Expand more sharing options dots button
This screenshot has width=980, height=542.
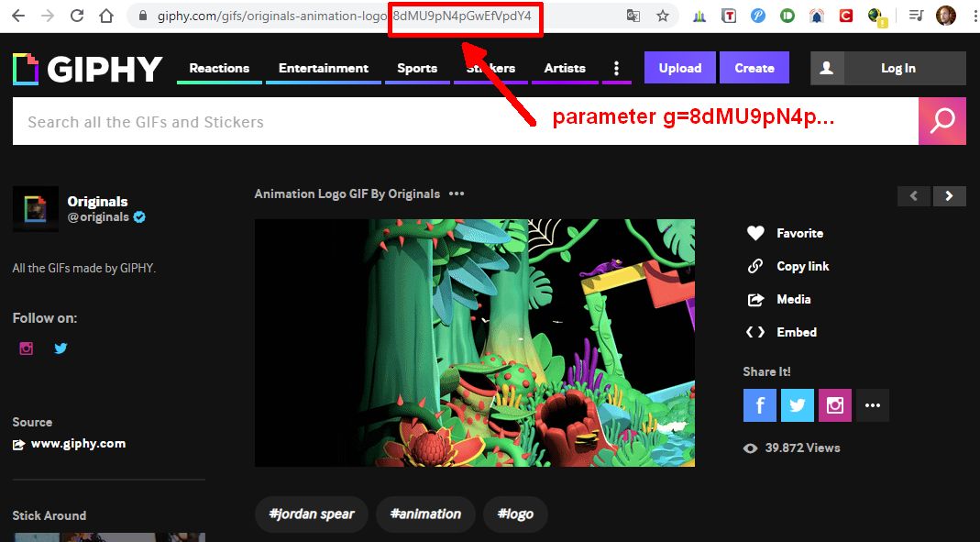coord(873,405)
